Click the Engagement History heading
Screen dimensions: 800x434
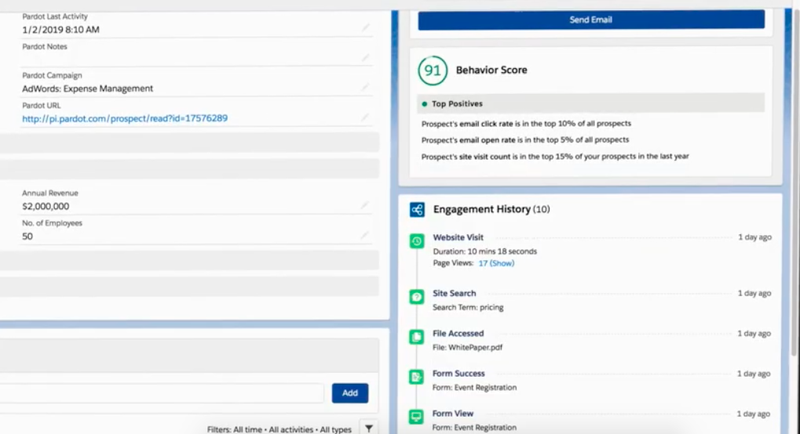tap(491, 209)
